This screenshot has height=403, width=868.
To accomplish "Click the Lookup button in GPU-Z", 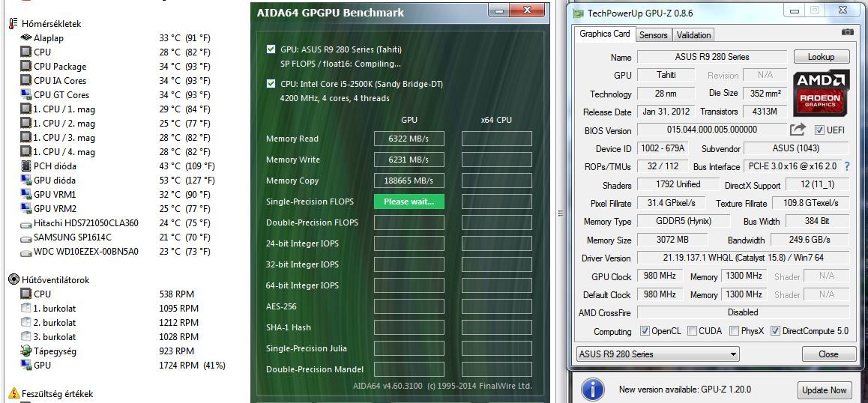I will pos(822,57).
